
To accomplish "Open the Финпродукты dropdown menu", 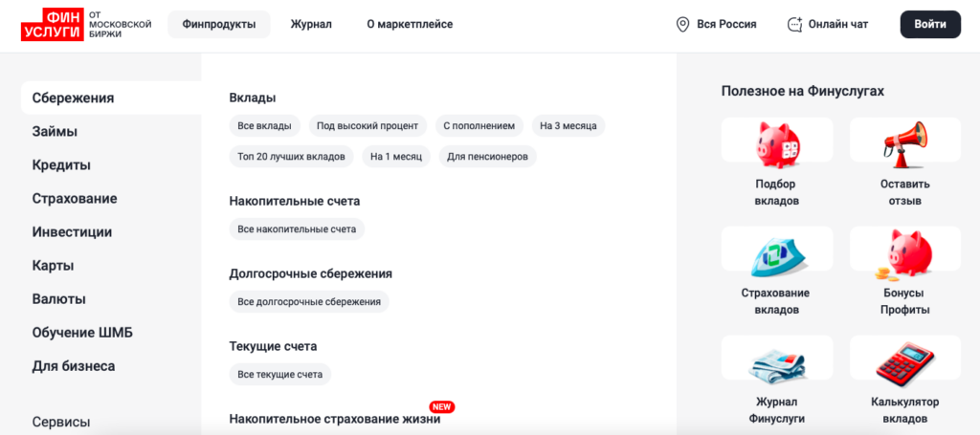I will [218, 25].
